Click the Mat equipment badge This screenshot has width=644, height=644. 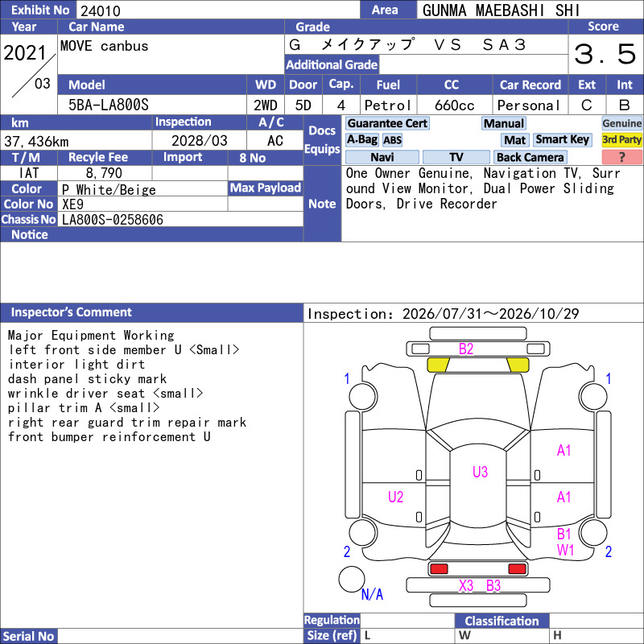515,140
